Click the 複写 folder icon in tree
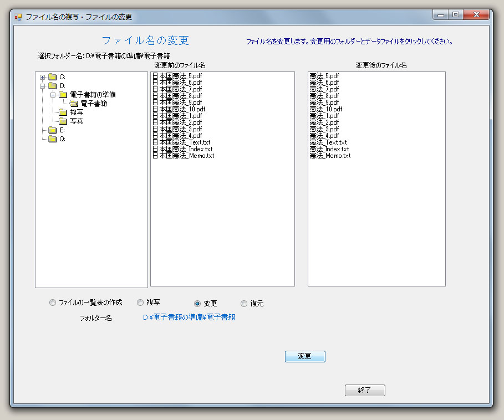Image resolution: width=504 pixels, height=420 pixels. (63, 112)
